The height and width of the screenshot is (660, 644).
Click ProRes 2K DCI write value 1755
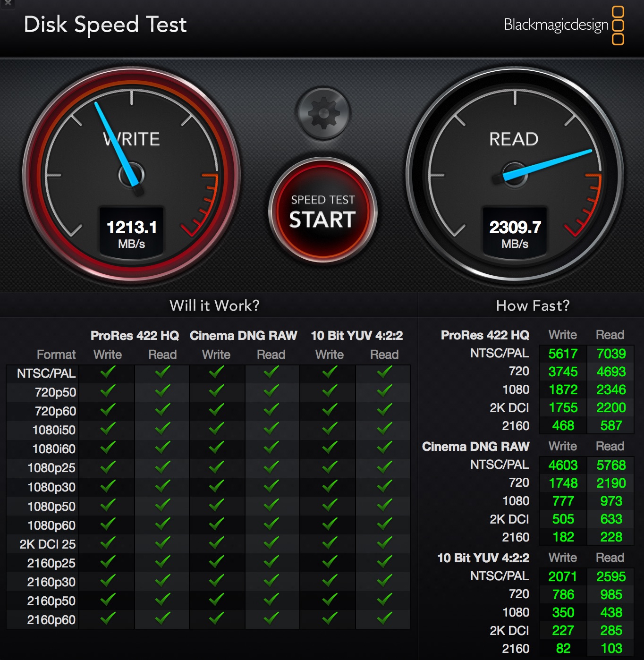[x=563, y=407]
